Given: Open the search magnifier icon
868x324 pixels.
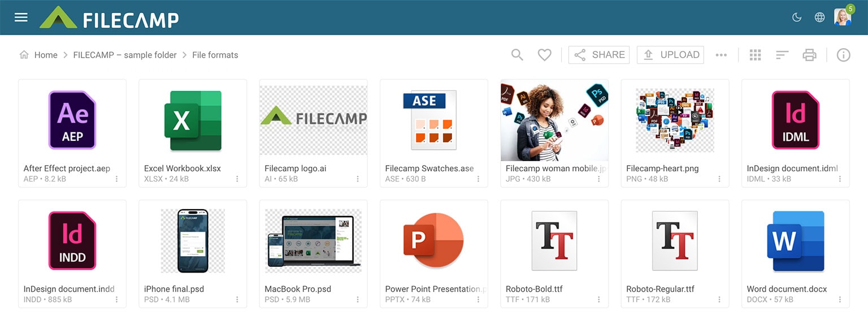Looking at the screenshot, I should click(517, 55).
